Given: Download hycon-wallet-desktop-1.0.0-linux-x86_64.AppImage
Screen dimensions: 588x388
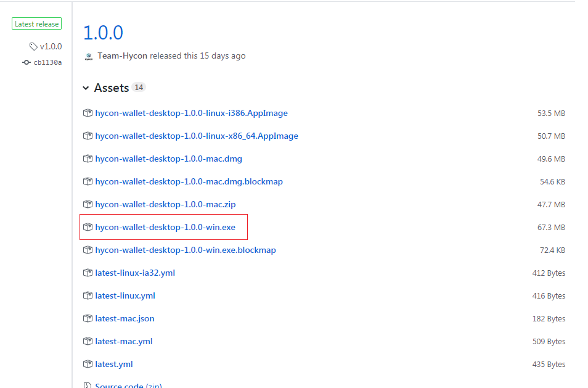Looking at the screenshot, I should point(197,136).
